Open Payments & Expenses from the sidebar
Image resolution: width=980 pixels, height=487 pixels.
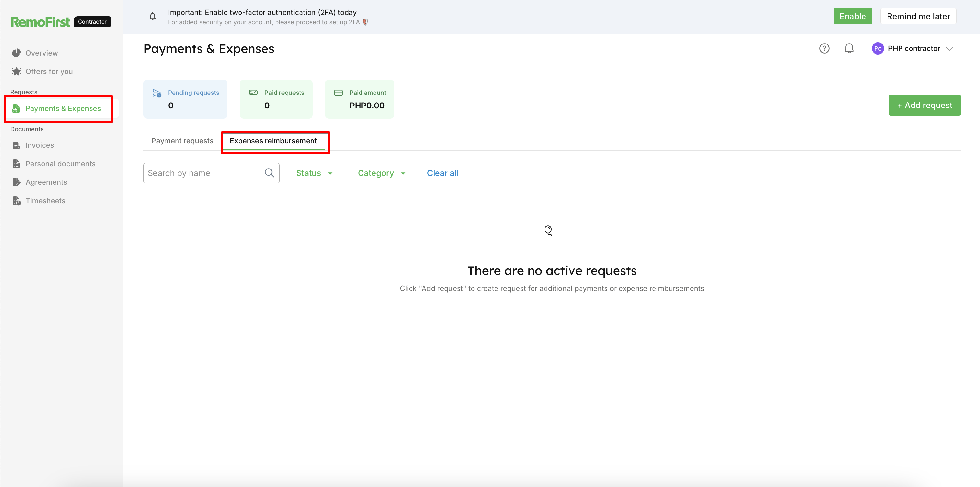(x=63, y=108)
